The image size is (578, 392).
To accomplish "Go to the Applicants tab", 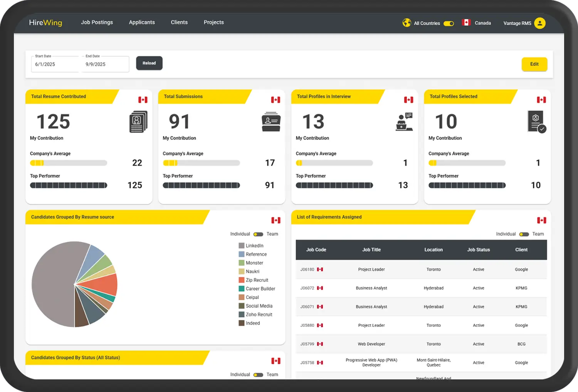I will [x=142, y=22].
